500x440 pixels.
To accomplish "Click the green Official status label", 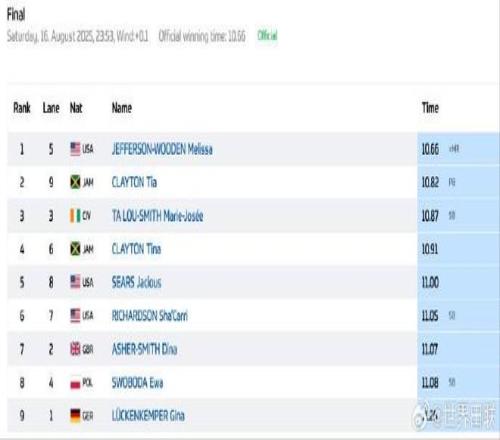I will [267, 35].
